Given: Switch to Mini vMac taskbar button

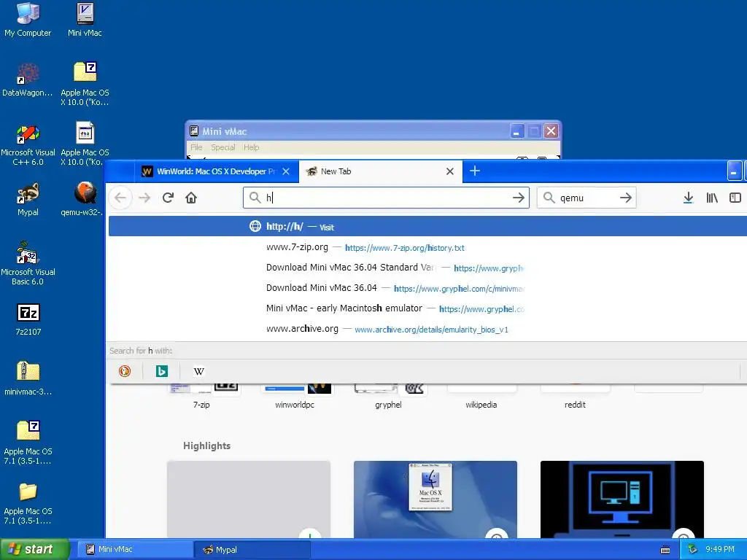Looking at the screenshot, I should (x=135, y=550).
